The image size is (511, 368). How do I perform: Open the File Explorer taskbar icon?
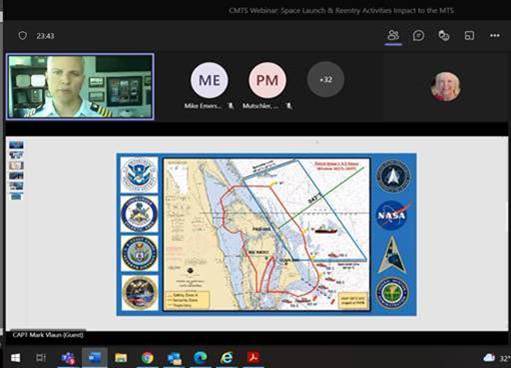pyautogui.click(x=121, y=358)
